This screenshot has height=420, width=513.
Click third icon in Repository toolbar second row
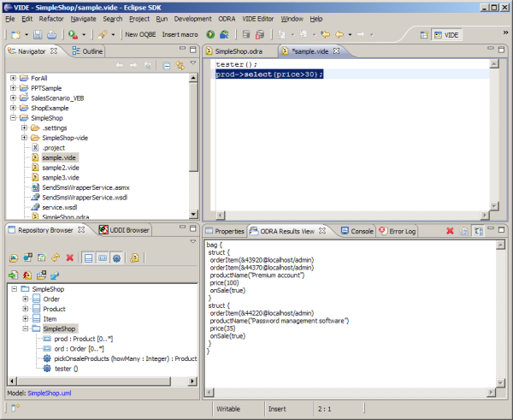tap(41, 275)
